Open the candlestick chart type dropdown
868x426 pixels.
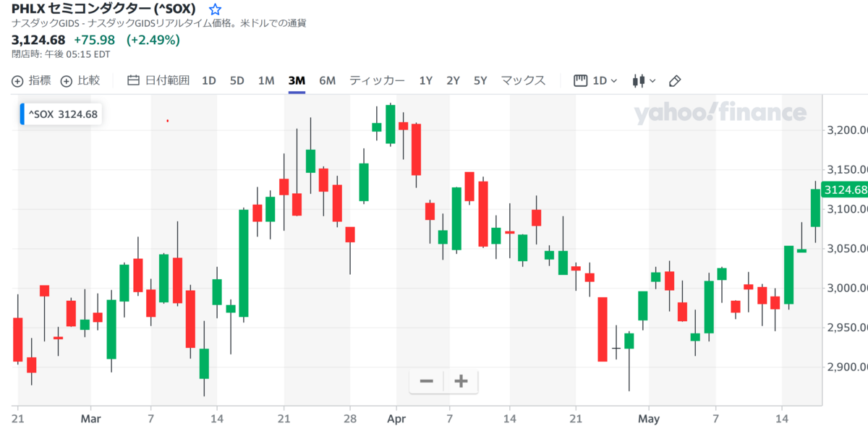click(644, 80)
